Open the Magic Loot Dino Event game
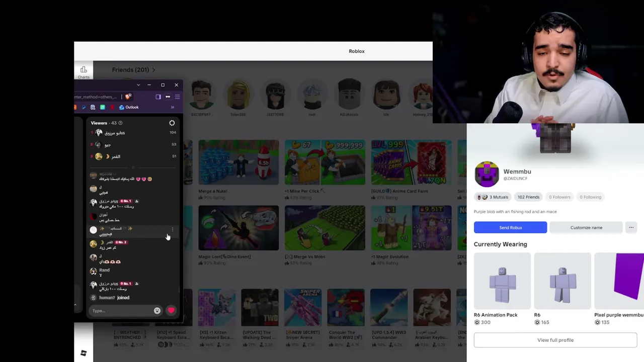The image size is (644, 362). (238, 228)
